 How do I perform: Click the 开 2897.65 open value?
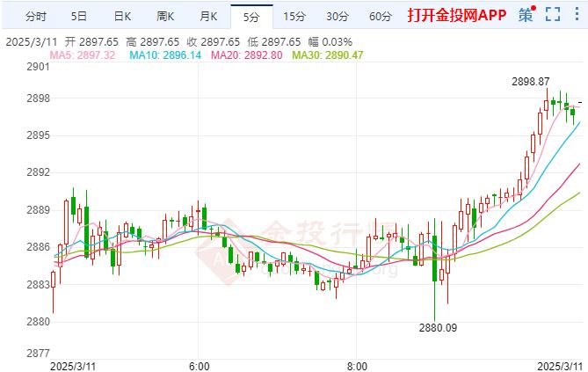click(91, 41)
